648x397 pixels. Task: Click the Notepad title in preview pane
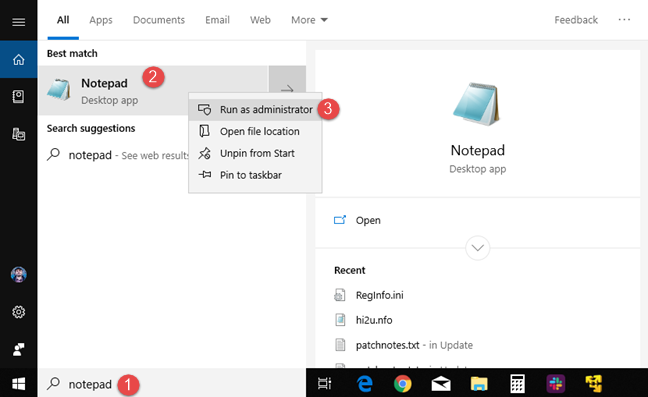(478, 150)
